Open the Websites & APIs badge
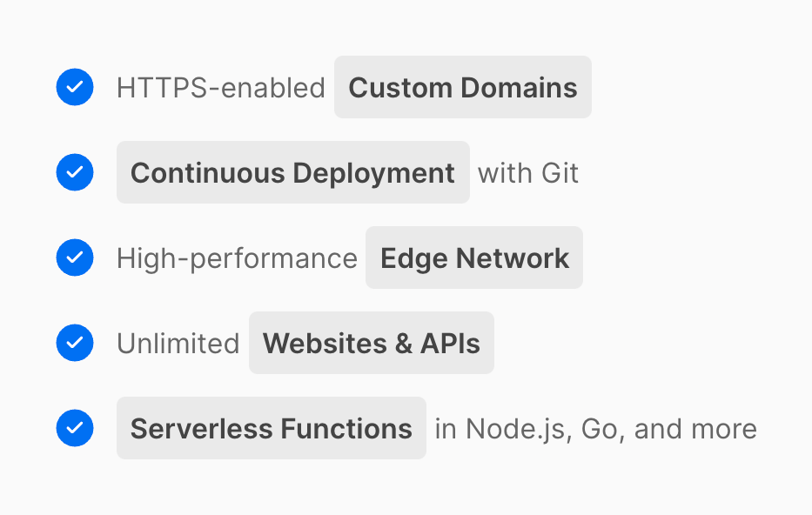The width and height of the screenshot is (812, 515). (x=371, y=343)
